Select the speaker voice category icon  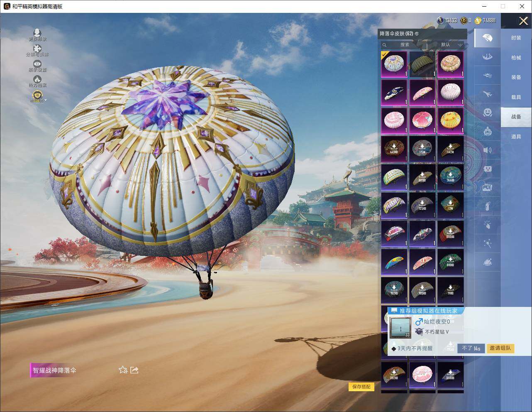487,150
